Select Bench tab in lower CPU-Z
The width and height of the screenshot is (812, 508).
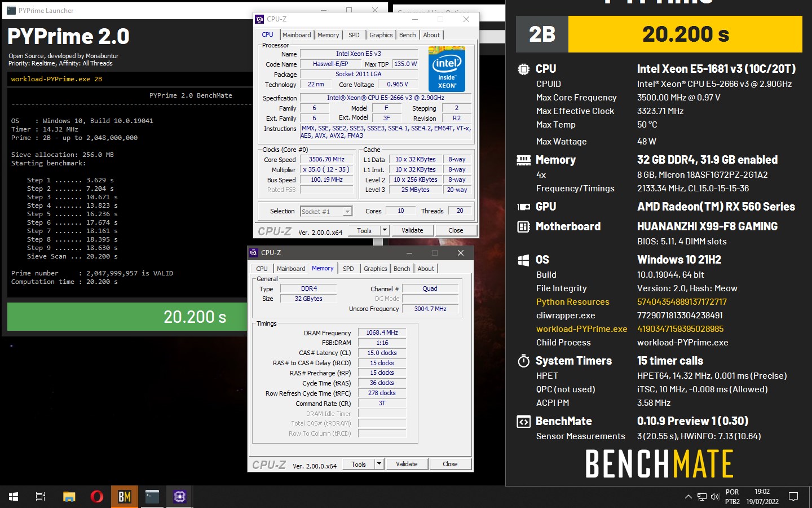coord(402,269)
